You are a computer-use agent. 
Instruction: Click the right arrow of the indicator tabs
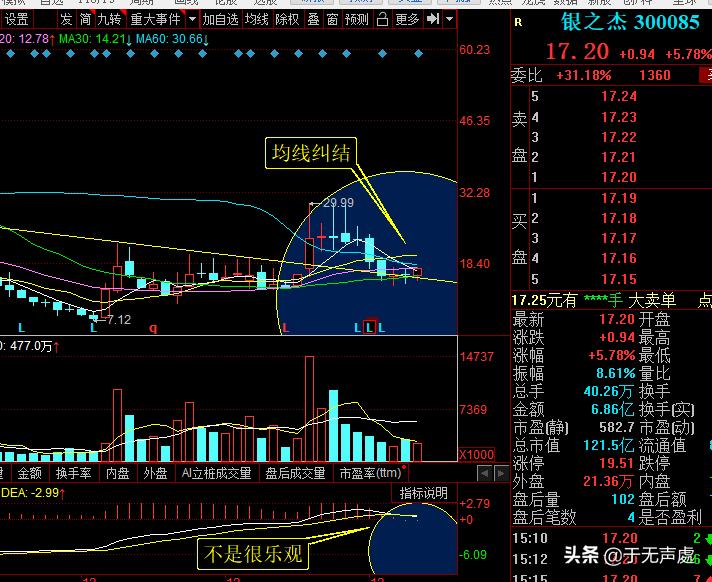[x=501, y=473]
